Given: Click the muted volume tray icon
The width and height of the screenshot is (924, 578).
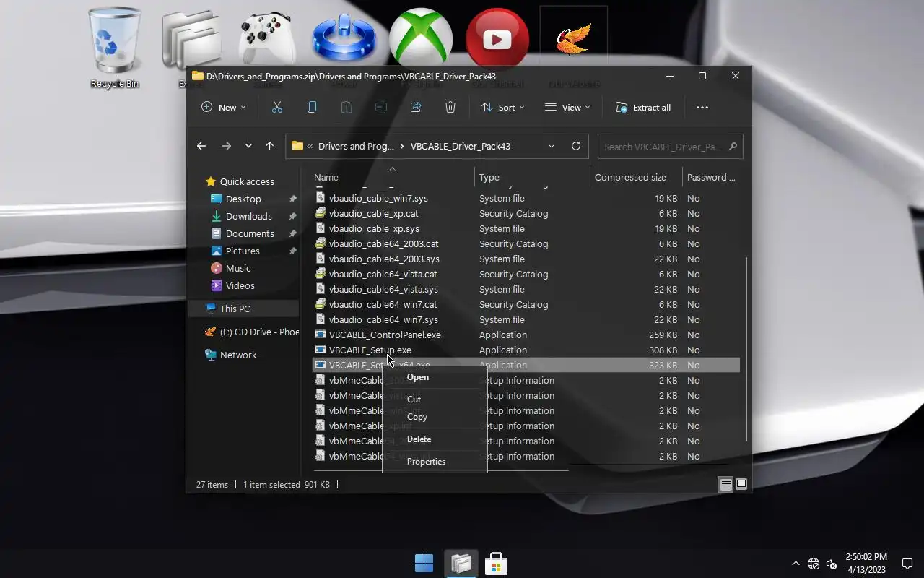Looking at the screenshot, I should [x=832, y=564].
